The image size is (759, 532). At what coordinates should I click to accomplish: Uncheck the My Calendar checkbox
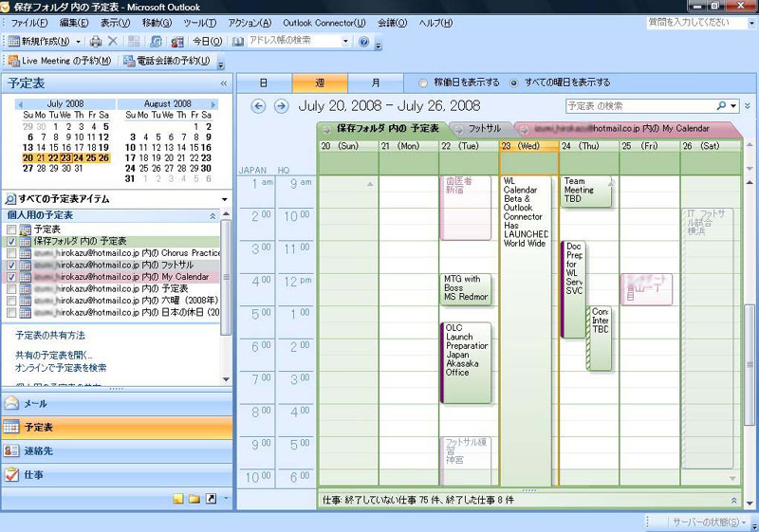point(11,277)
